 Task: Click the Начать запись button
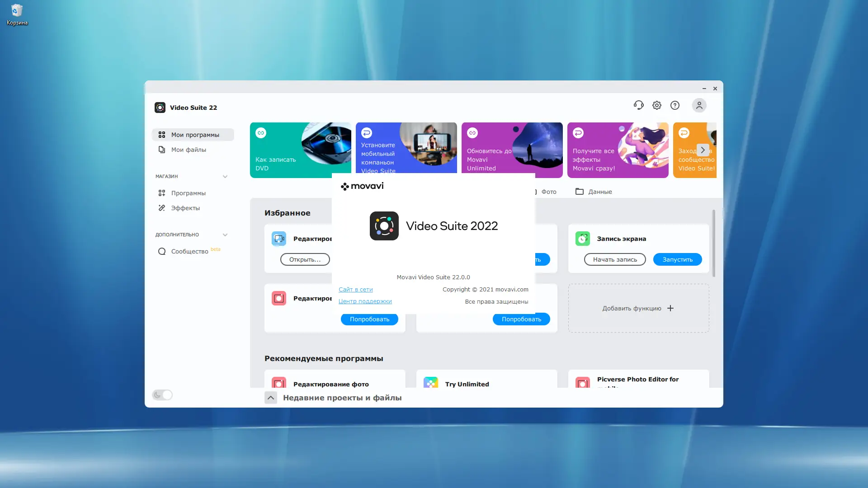[x=615, y=259]
